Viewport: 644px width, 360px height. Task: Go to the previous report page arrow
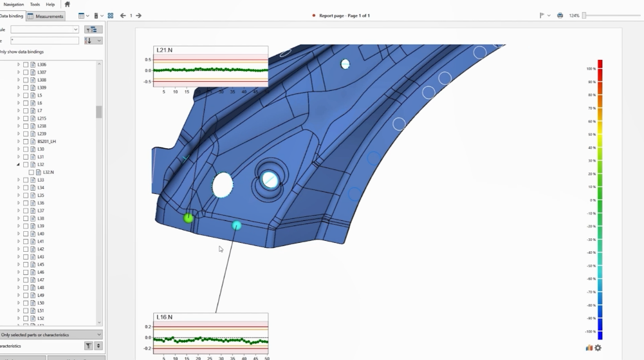tap(123, 15)
